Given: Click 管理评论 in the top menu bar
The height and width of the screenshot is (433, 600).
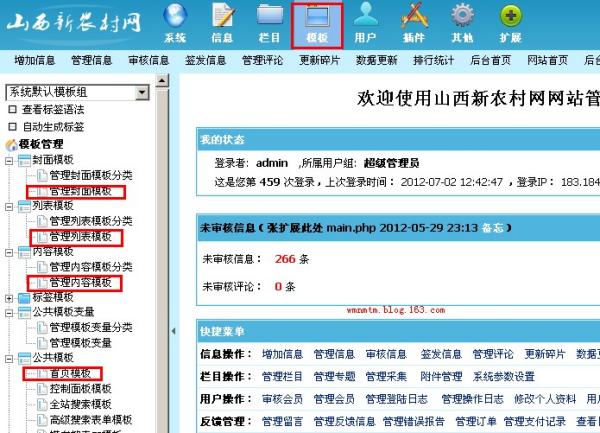Looking at the screenshot, I should (x=262, y=60).
